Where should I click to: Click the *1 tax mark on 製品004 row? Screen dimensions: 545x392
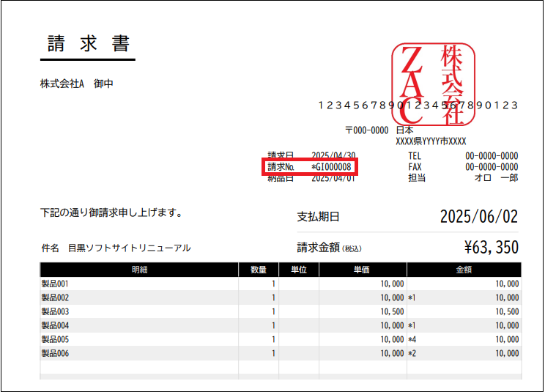(x=412, y=325)
